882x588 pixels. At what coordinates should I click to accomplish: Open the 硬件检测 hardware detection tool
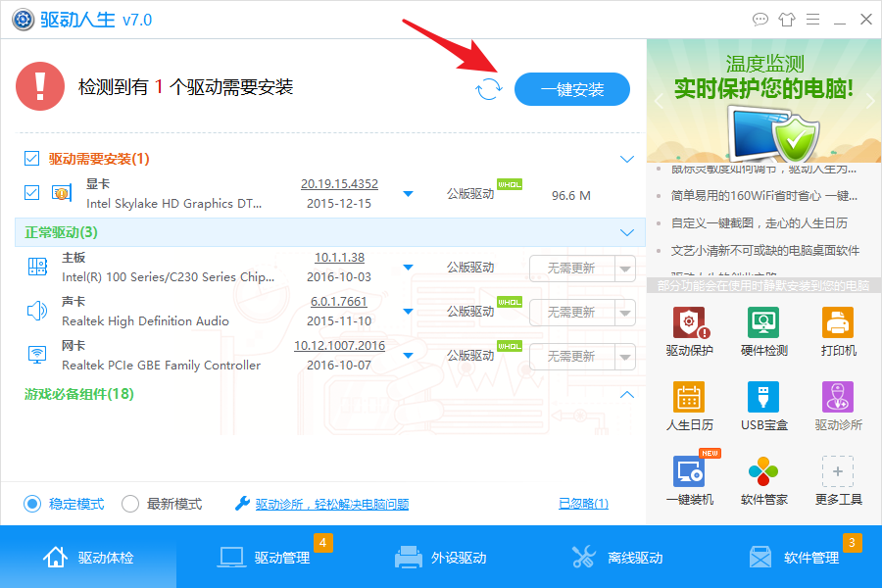pyautogui.click(x=763, y=332)
